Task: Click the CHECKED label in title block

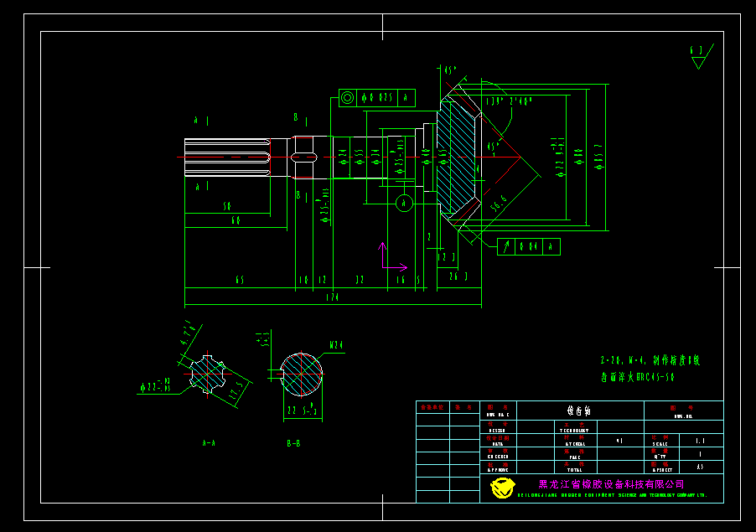Action: (x=498, y=457)
